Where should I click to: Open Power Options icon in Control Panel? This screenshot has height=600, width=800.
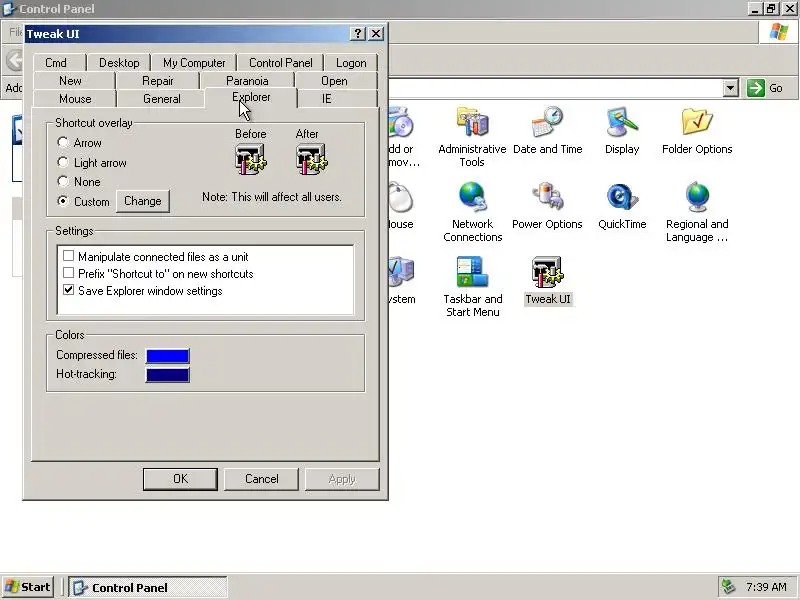tap(547, 197)
